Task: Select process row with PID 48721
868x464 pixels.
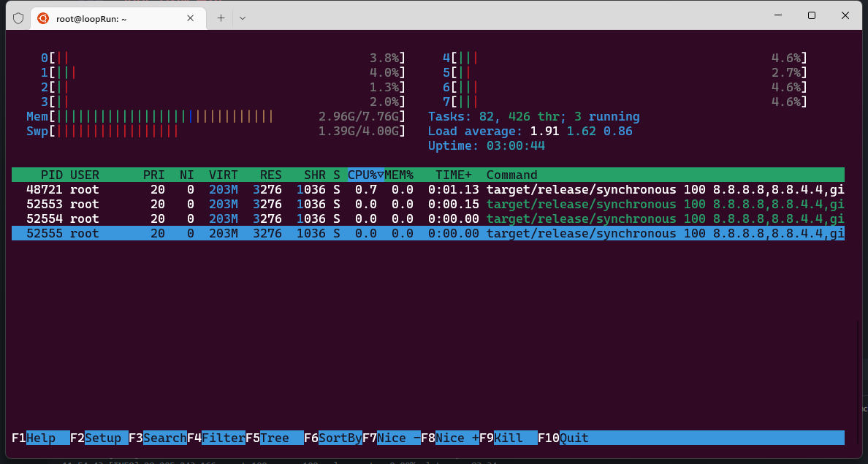Action: click(x=428, y=190)
